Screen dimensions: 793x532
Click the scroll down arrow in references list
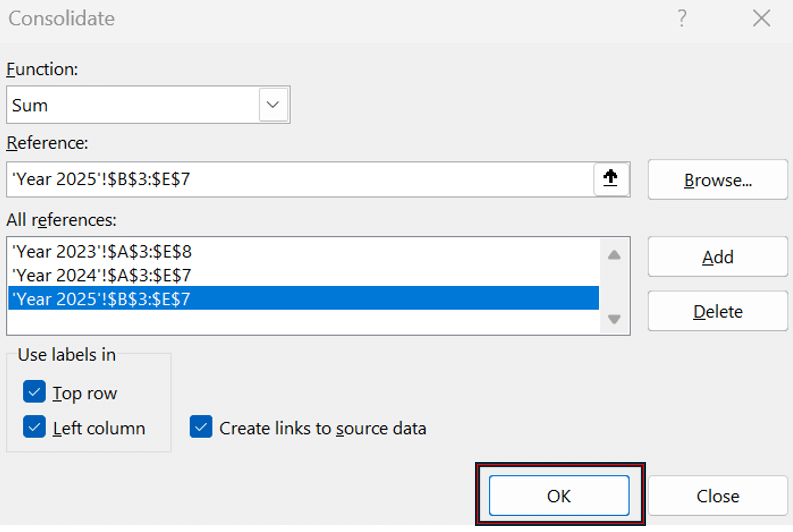[614, 320]
